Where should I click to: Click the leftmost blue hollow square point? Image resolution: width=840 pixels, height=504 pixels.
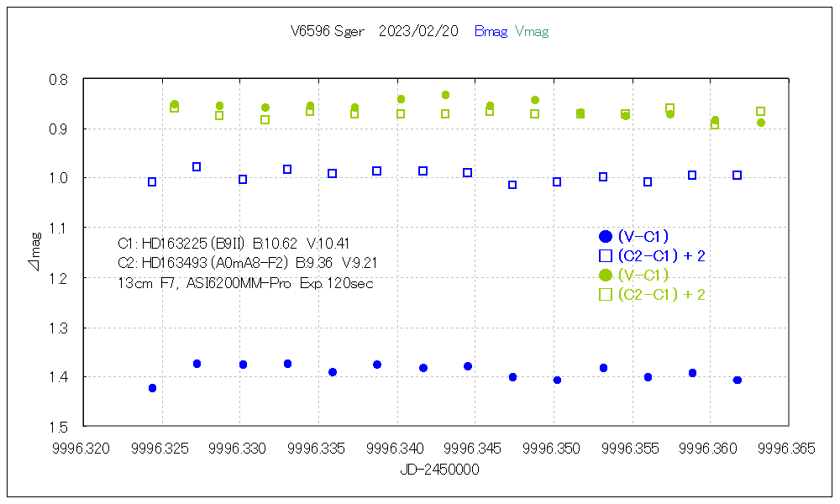coord(152,181)
